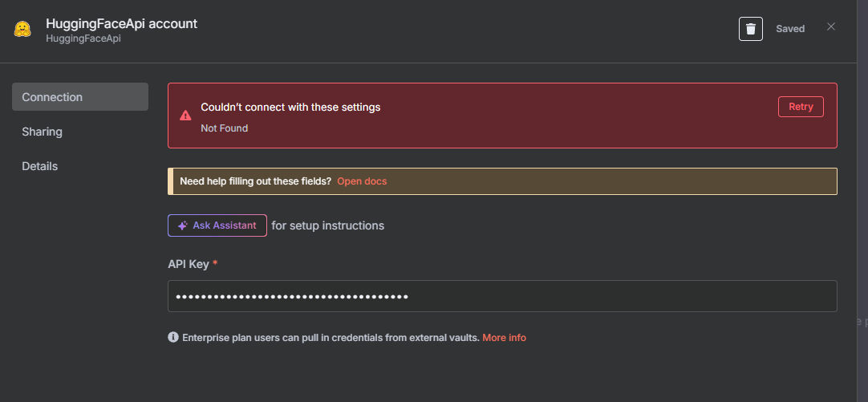This screenshot has width=868, height=402.
Task: Select the Not Found error message
Action: tap(224, 128)
